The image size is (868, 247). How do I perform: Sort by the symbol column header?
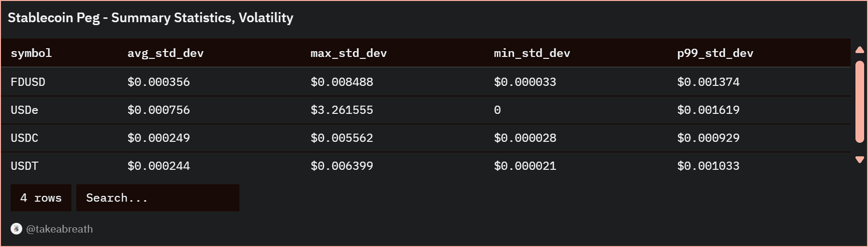[x=31, y=53]
